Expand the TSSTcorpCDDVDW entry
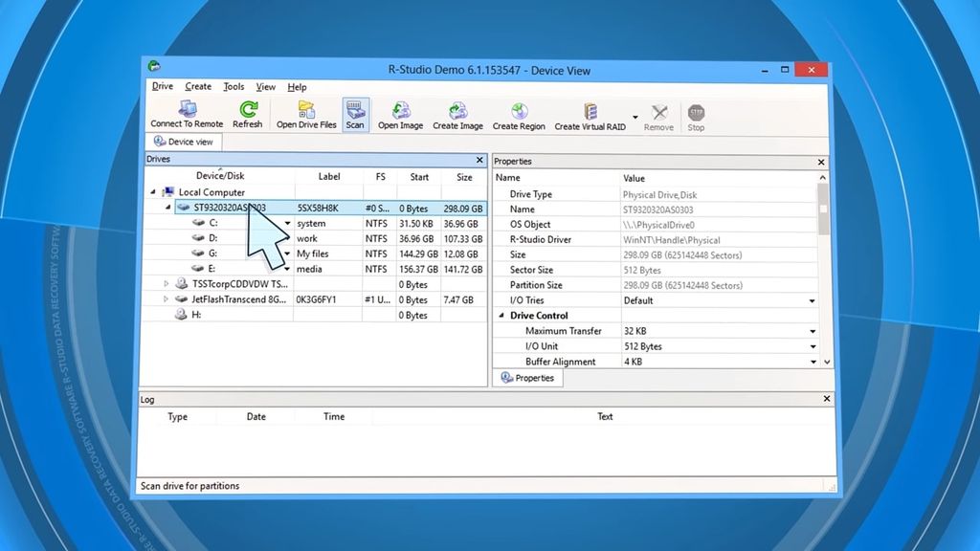980x551 pixels. (x=166, y=284)
